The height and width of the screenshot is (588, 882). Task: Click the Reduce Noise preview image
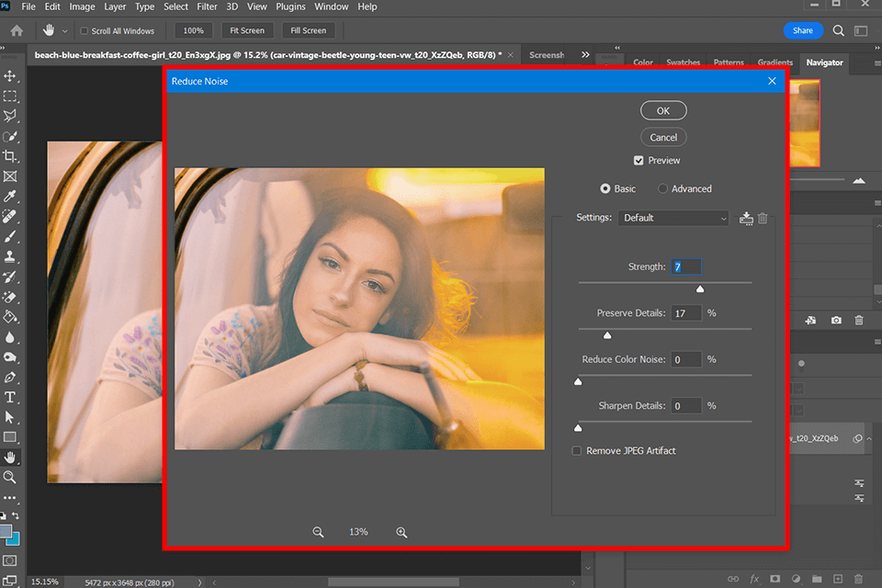[x=359, y=309]
